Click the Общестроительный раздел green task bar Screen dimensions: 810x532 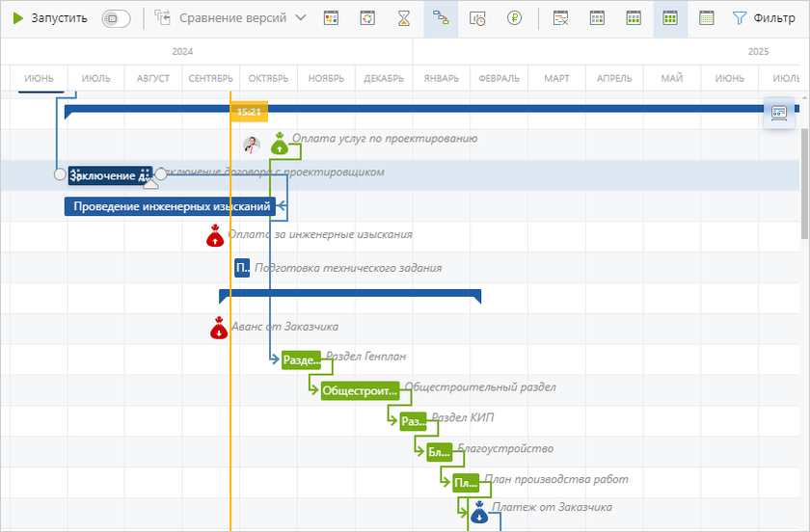(360, 390)
